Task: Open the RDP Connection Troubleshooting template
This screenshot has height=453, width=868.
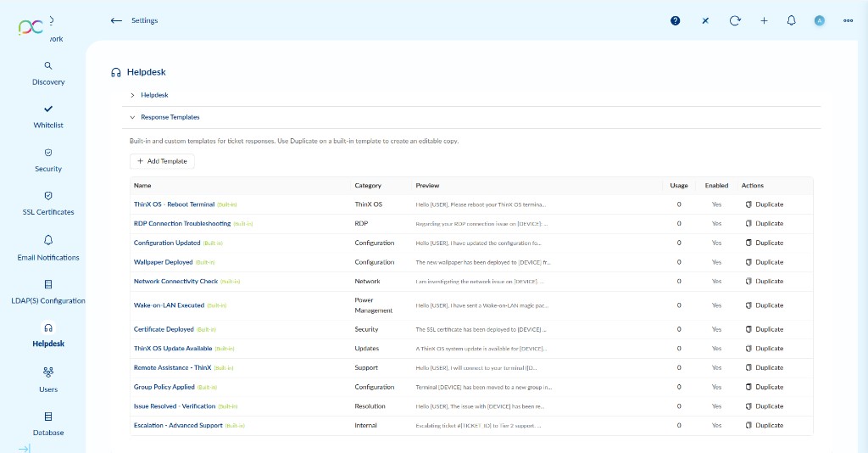Action: 182,224
